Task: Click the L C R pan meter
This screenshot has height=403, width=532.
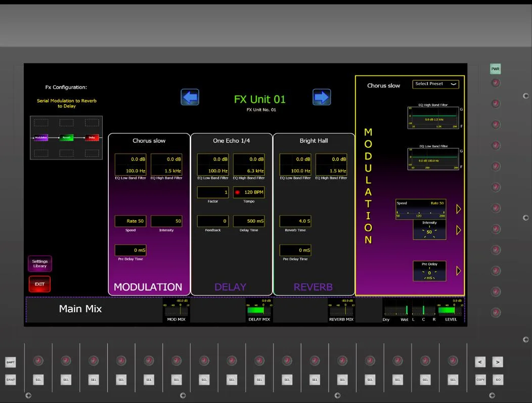Action: tap(423, 310)
